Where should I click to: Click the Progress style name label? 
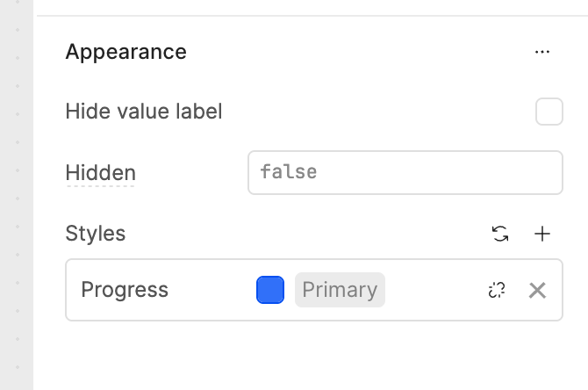click(125, 290)
